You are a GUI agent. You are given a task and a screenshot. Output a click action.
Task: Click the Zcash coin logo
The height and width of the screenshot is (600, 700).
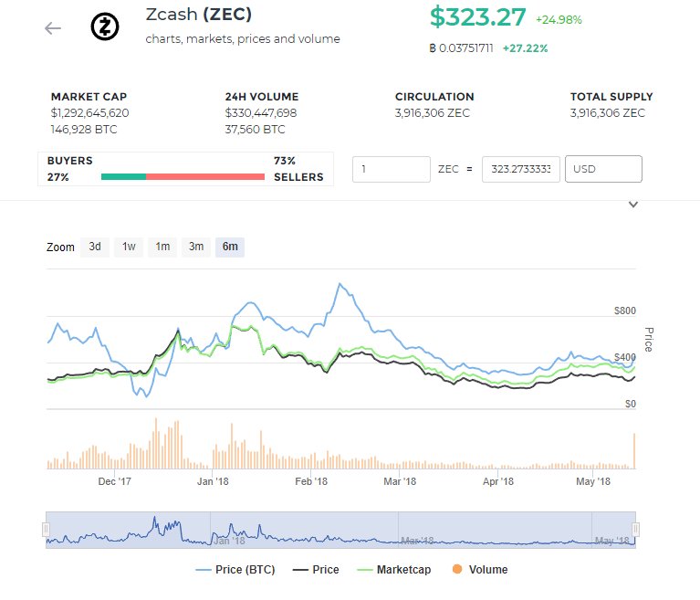(x=105, y=26)
